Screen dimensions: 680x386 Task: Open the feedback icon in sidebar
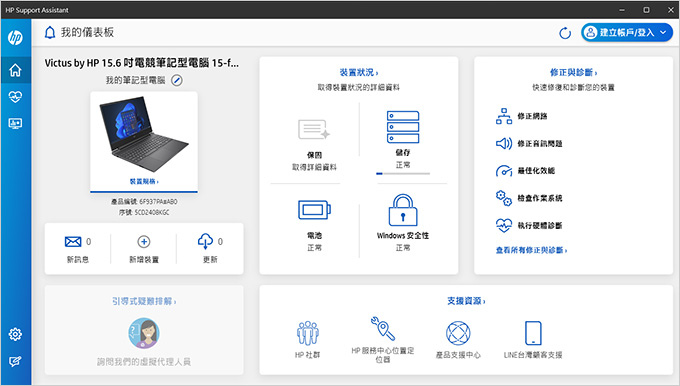[x=15, y=361]
